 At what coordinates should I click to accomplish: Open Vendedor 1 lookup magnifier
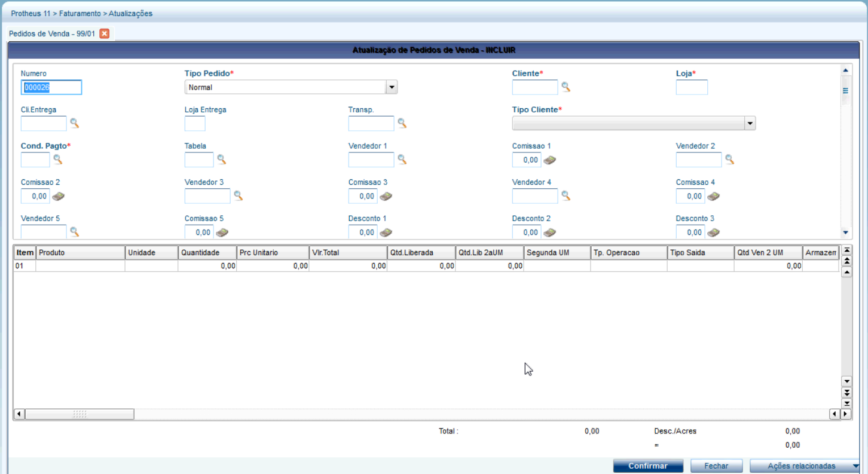pyautogui.click(x=402, y=160)
